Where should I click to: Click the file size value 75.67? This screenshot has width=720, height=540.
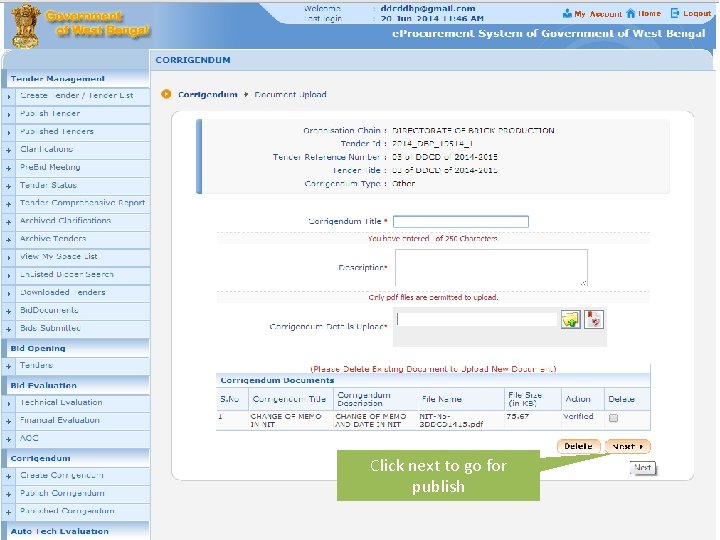pyautogui.click(x=518, y=416)
